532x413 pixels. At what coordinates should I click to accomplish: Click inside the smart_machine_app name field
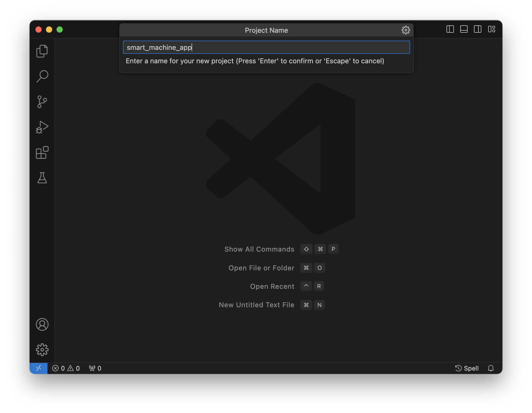click(266, 47)
